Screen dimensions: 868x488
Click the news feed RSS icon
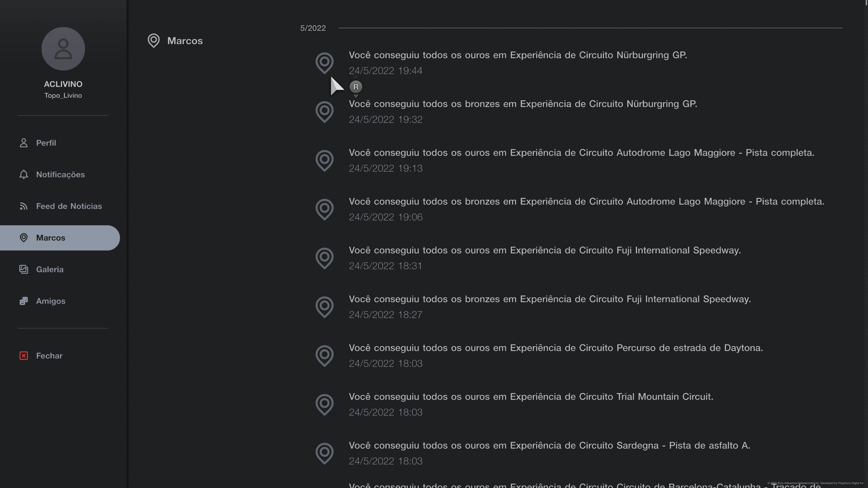[x=24, y=206]
